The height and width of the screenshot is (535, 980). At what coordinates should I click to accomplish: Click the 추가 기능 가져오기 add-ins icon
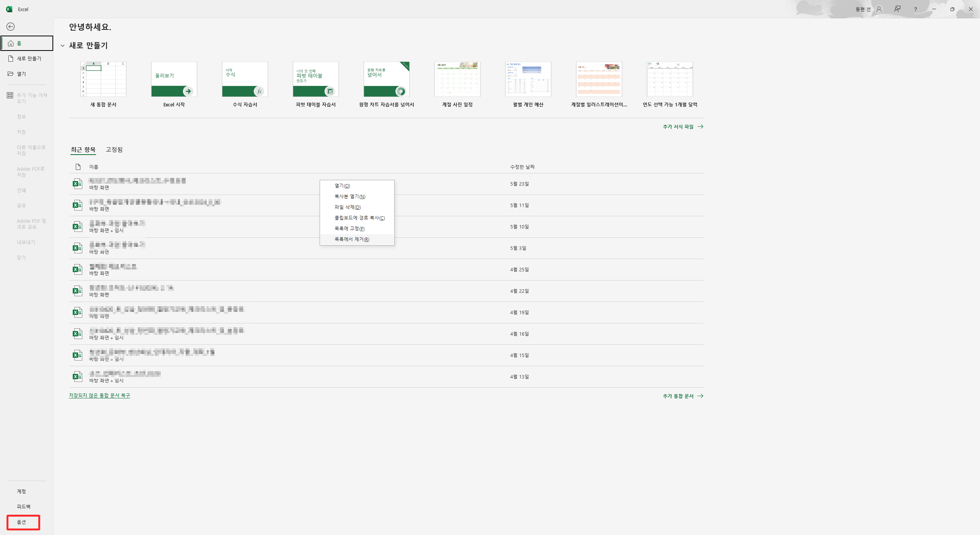10,95
